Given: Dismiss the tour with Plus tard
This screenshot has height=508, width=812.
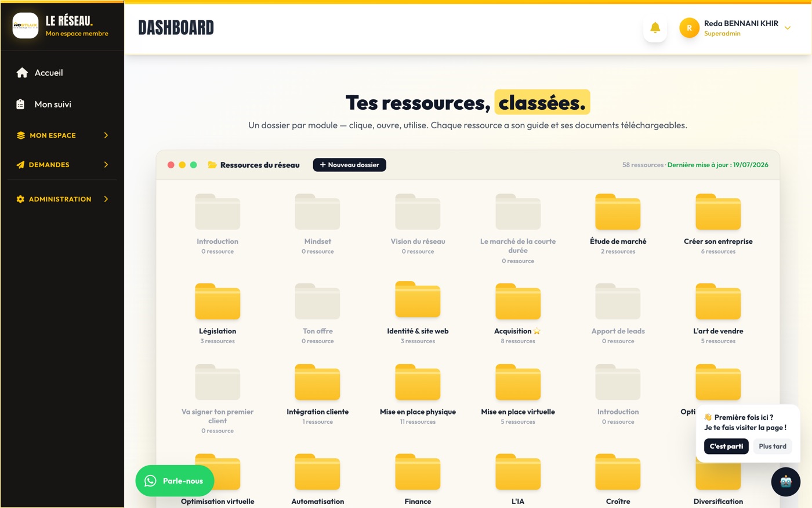Looking at the screenshot, I should pyautogui.click(x=773, y=446).
